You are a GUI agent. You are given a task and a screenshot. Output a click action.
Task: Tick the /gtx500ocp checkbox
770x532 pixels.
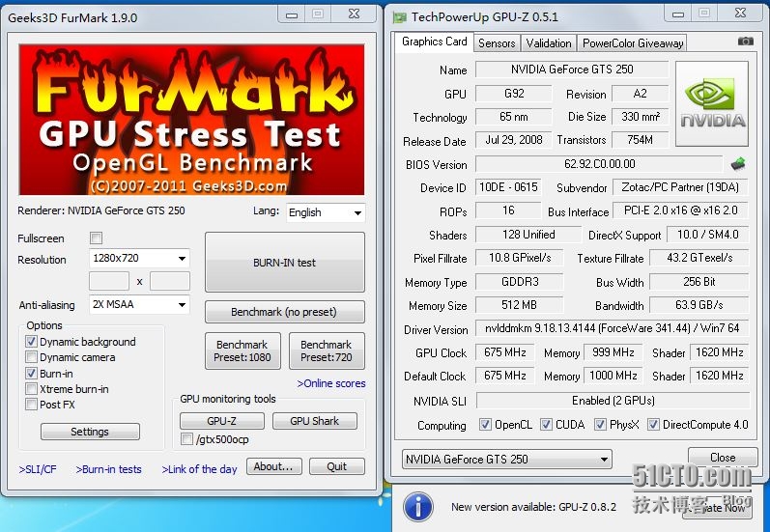coord(186,438)
